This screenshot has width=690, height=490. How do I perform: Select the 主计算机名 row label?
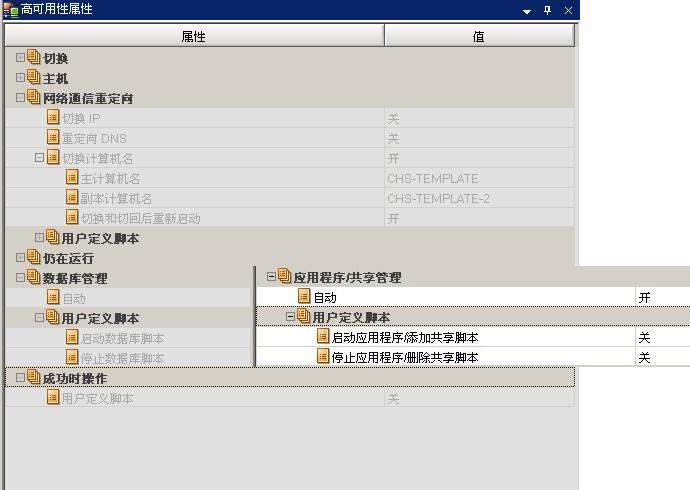tap(110, 178)
